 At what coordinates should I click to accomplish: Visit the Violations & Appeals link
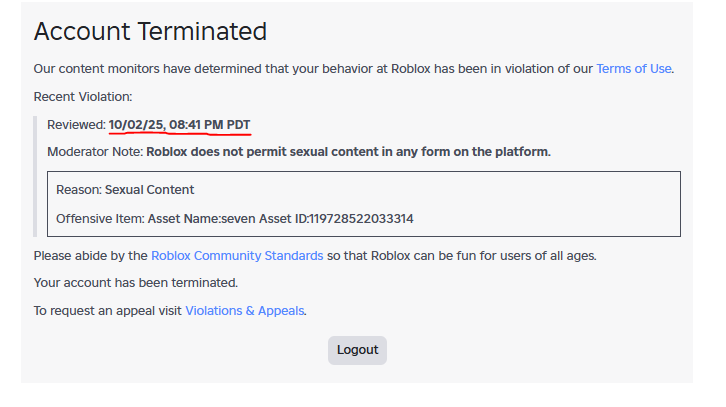click(244, 310)
